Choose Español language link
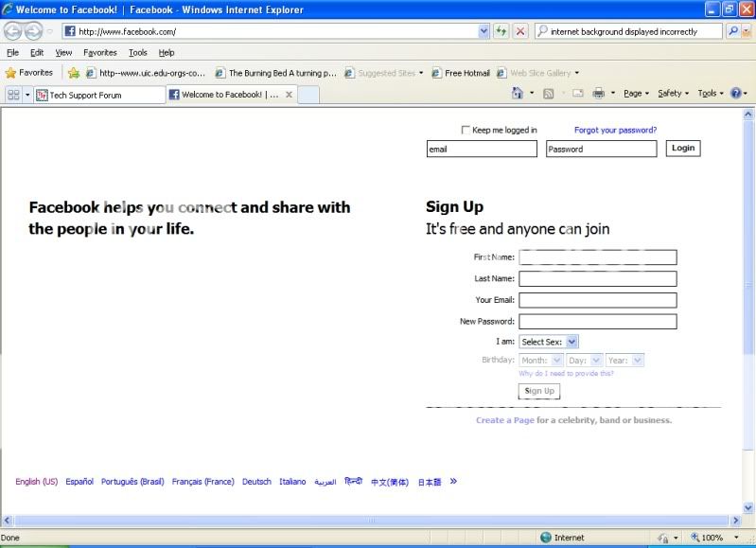Viewport: 756px width, 548px height. tap(79, 482)
